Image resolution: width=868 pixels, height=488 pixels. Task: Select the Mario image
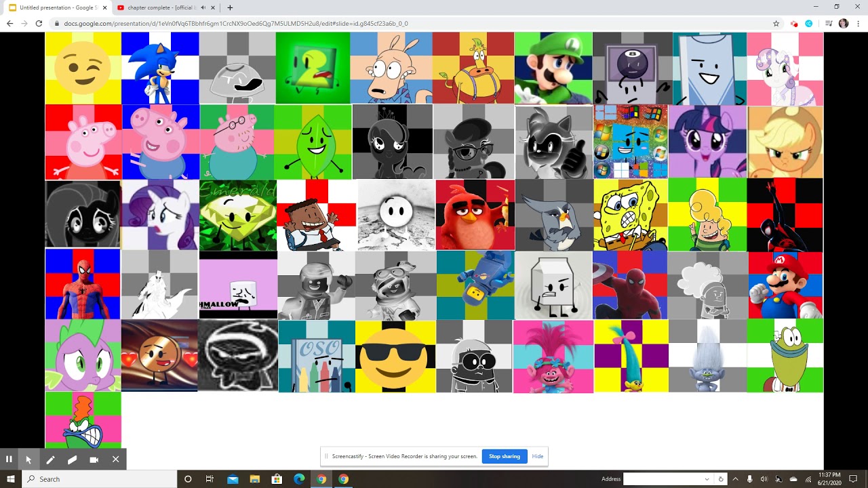785,285
